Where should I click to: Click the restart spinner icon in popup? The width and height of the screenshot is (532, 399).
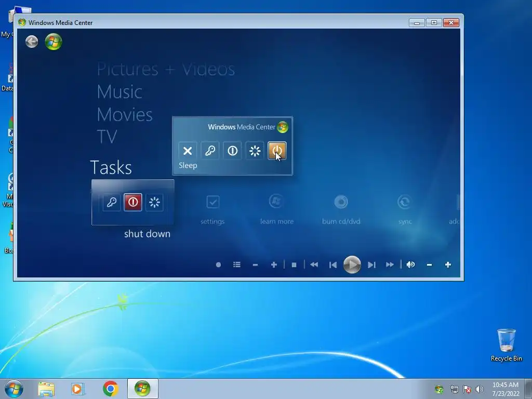[255, 151]
